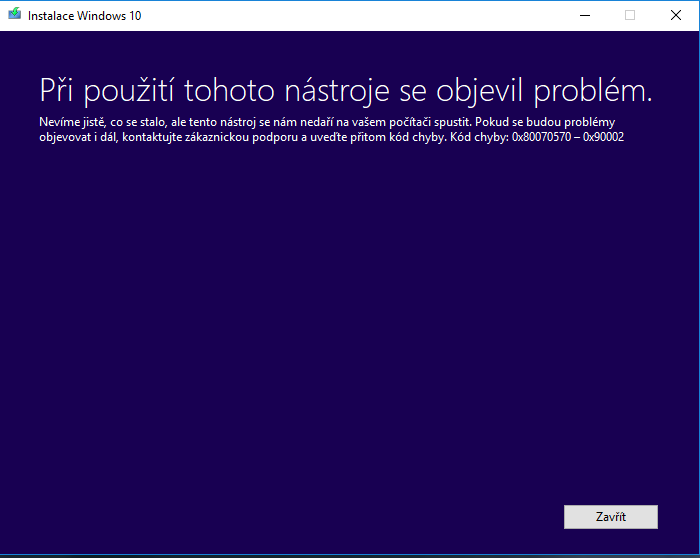Click the Zavřít button

click(611, 517)
